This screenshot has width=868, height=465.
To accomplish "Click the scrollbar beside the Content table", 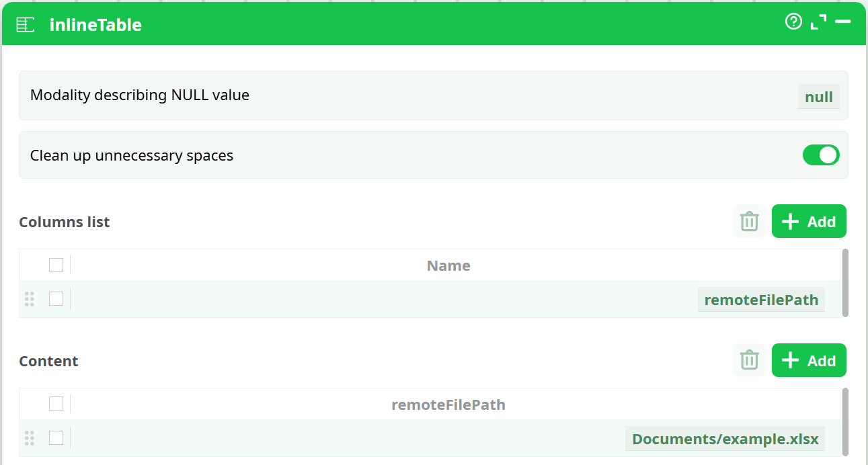I will (x=845, y=421).
